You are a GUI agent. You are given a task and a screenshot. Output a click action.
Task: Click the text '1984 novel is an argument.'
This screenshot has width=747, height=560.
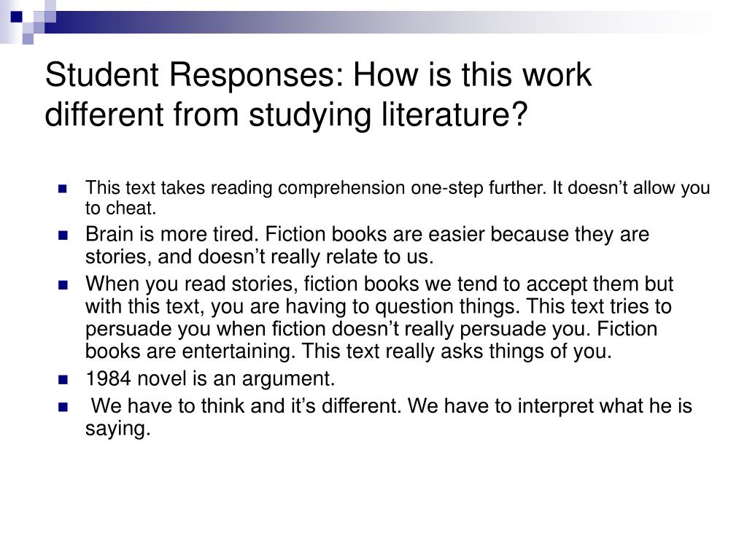(x=210, y=378)
